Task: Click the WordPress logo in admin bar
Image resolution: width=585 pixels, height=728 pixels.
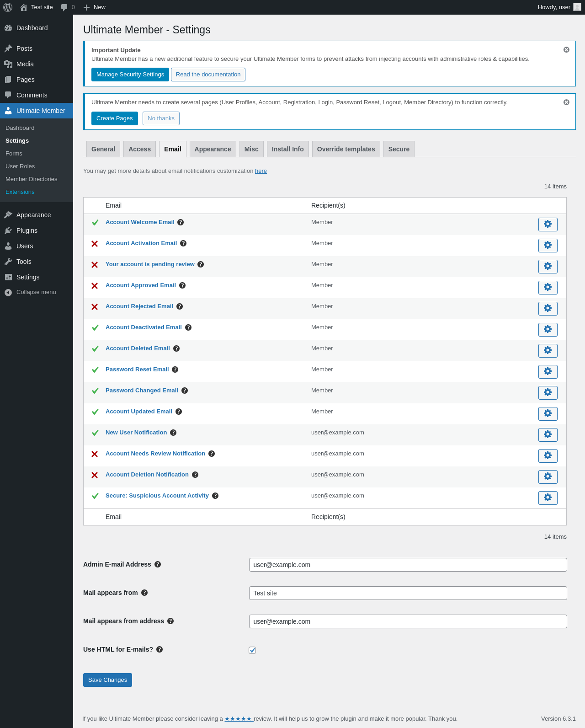Action: (8, 7)
